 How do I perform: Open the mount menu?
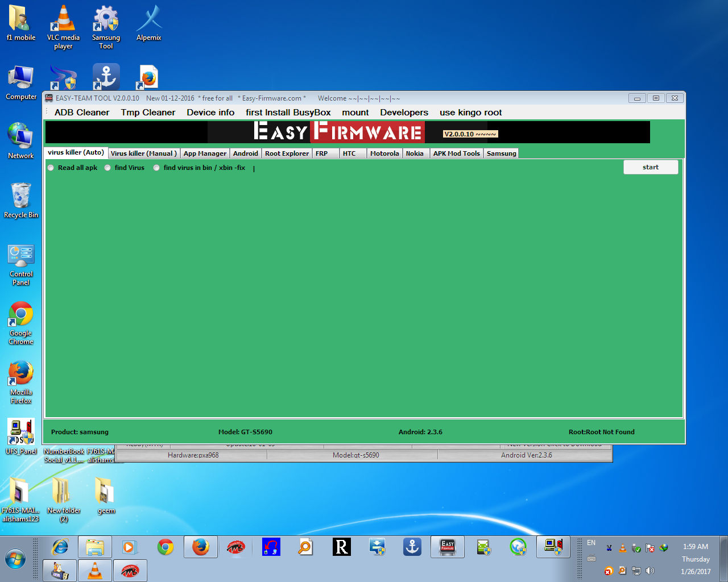point(355,113)
